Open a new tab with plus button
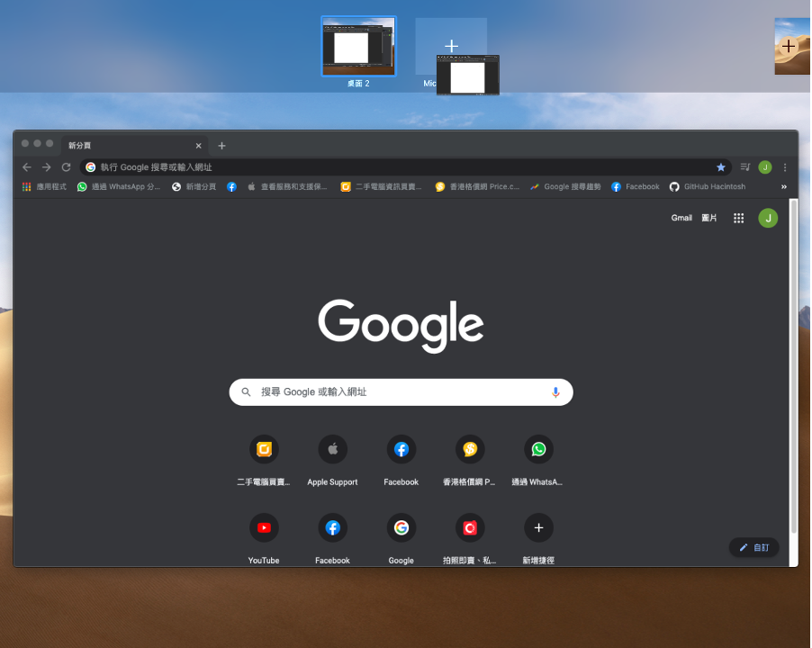The width and height of the screenshot is (812, 648). click(221, 146)
